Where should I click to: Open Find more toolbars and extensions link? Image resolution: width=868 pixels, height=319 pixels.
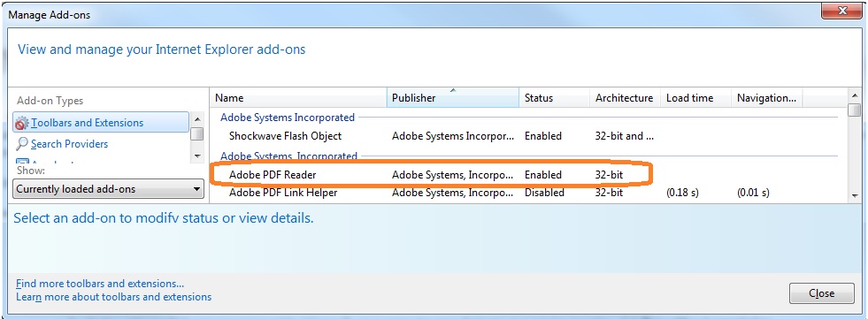(100, 284)
